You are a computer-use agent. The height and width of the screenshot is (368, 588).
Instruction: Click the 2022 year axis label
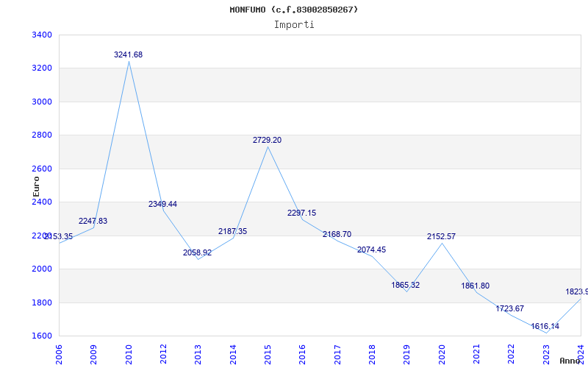pos(512,354)
